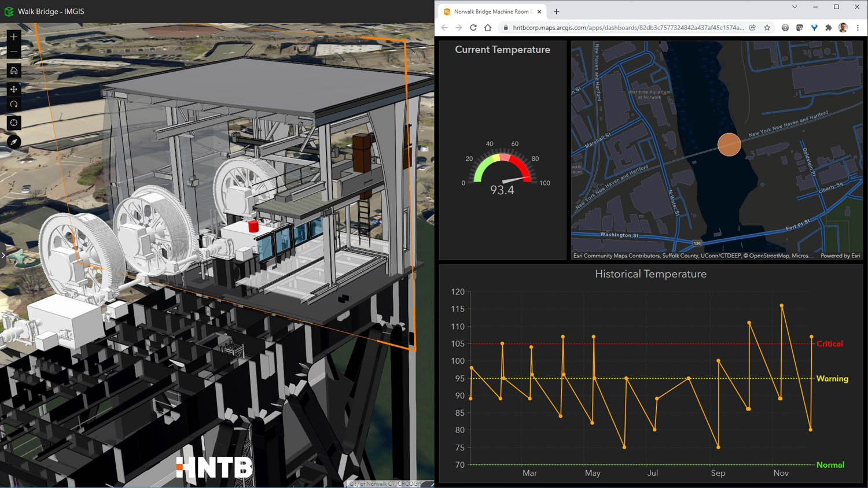
Task: Click the Normal threshold label
Action: (830, 465)
